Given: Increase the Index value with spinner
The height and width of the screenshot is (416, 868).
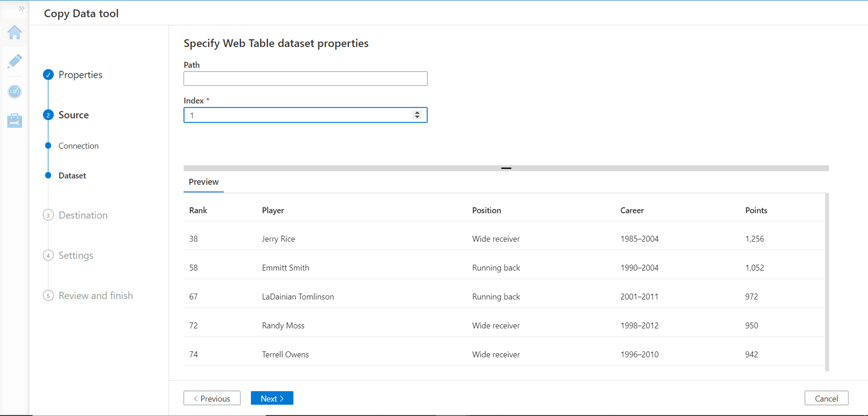Looking at the screenshot, I should pos(417,112).
